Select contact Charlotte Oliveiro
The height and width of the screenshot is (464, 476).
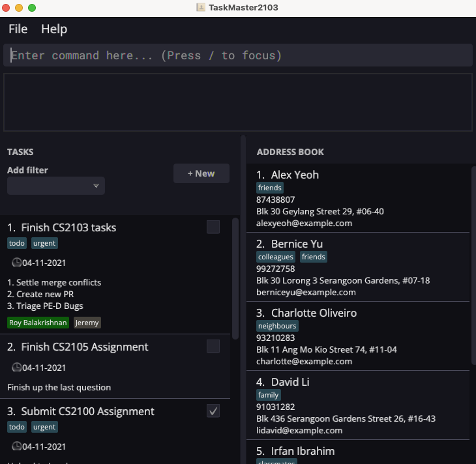click(x=314, y=313)
